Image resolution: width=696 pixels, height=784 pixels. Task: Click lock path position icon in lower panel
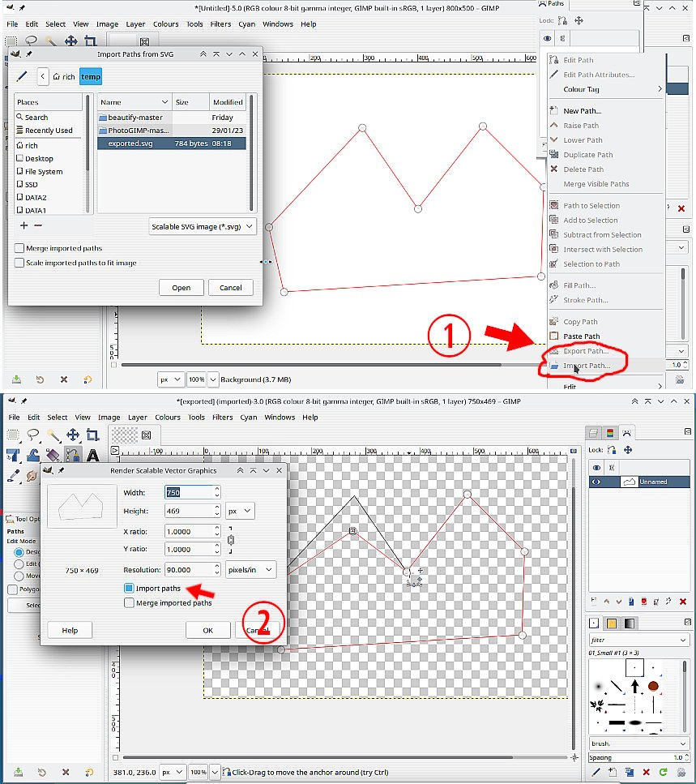[628, 450]
